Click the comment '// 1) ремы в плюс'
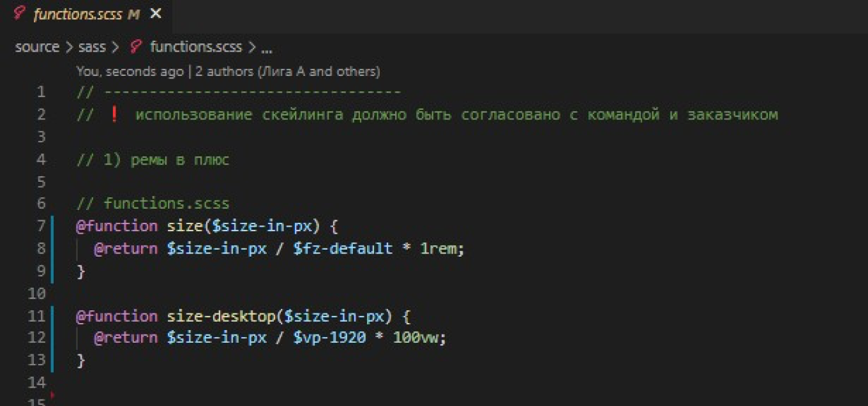 153,160
